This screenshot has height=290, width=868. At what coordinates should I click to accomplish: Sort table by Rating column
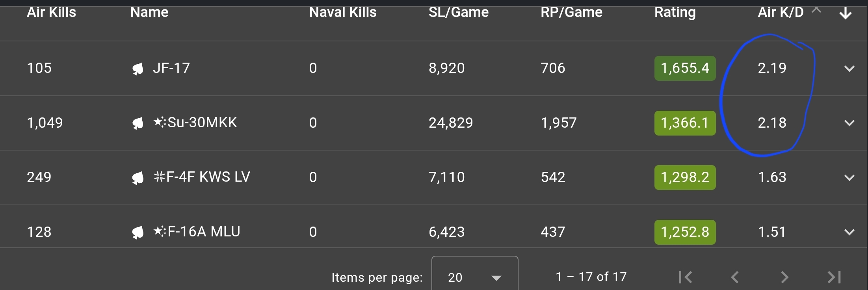[675, 12]
